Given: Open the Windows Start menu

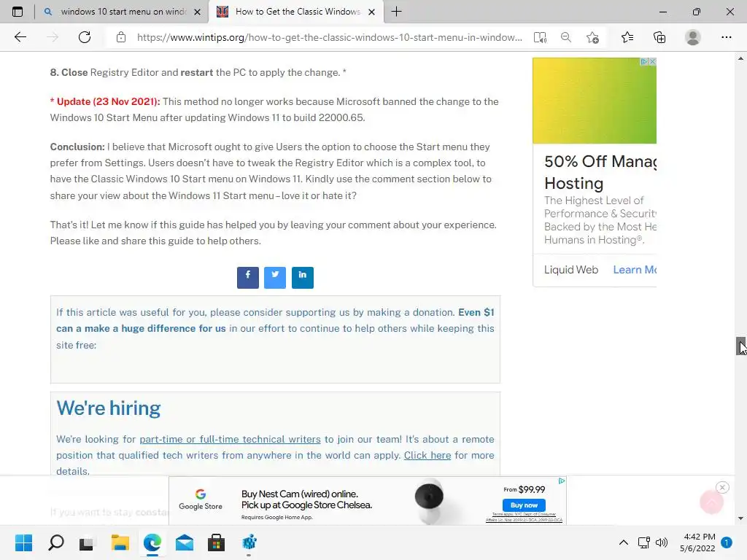Looking at the screenshot, I should click(23, 542).
